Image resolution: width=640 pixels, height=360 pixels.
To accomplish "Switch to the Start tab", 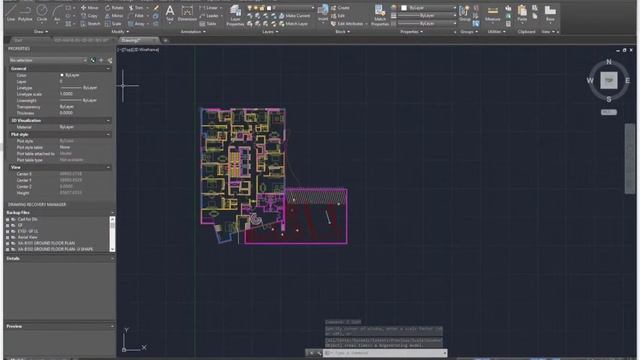I will pos(18,40).
